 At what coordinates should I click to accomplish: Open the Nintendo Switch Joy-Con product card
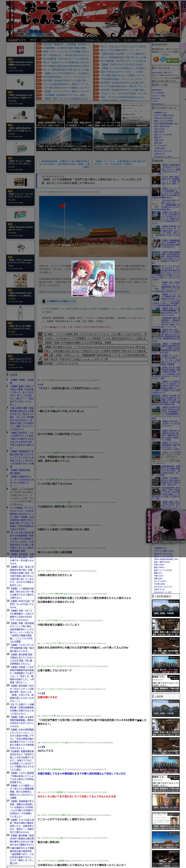tap(20, 58)
